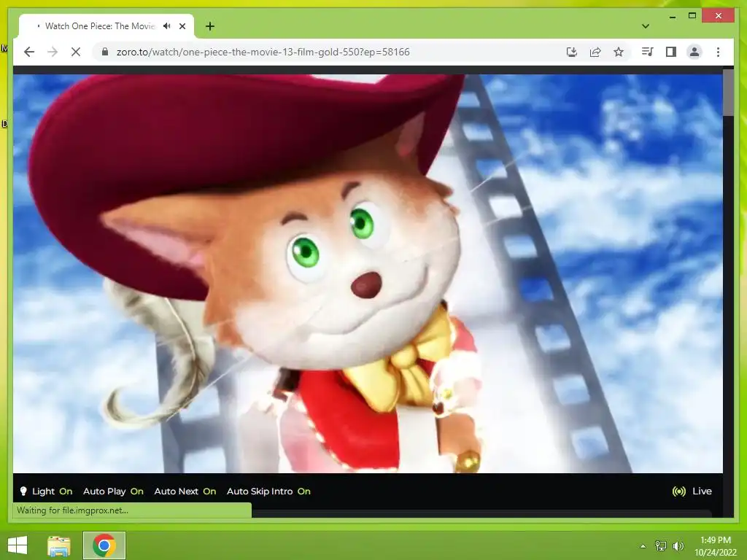747x560 pixels.
Task: Stop loading the page
Action: point(76,52)
